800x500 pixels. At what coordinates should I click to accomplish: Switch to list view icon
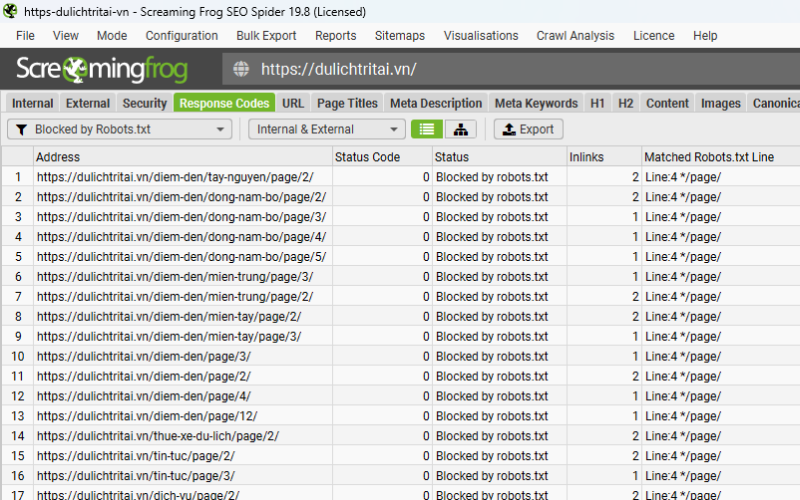pyautogui.click(x=427, y=129)
